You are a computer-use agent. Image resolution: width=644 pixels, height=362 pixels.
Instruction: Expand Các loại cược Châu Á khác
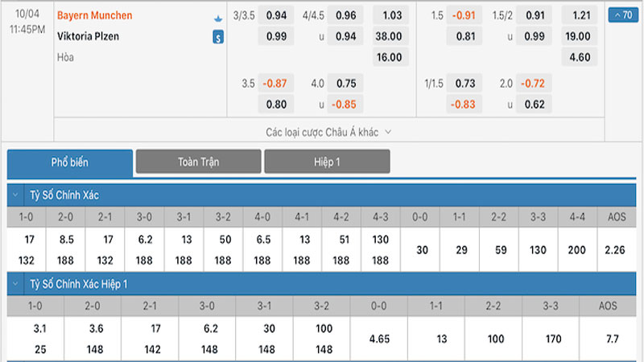coord(328,131)
